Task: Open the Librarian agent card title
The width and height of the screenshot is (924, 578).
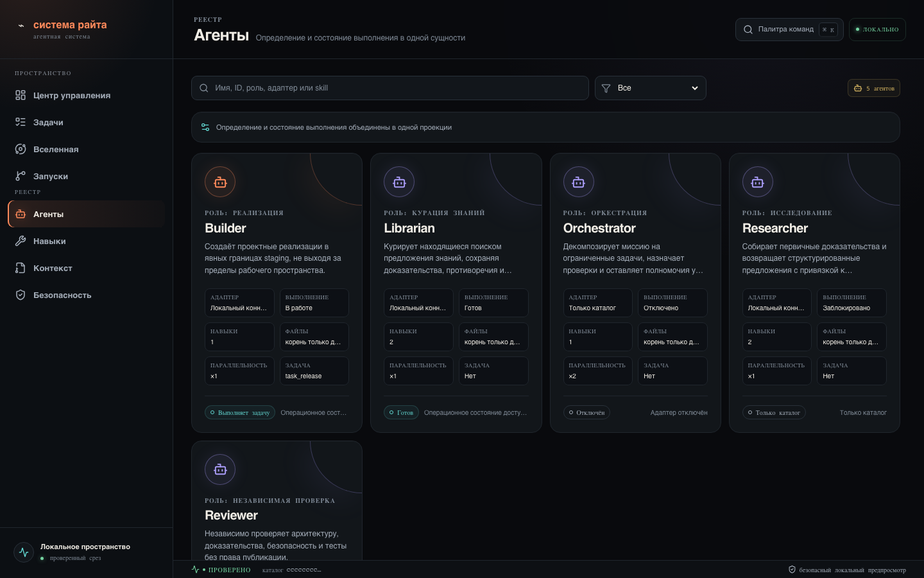Action: click(409, 228)
